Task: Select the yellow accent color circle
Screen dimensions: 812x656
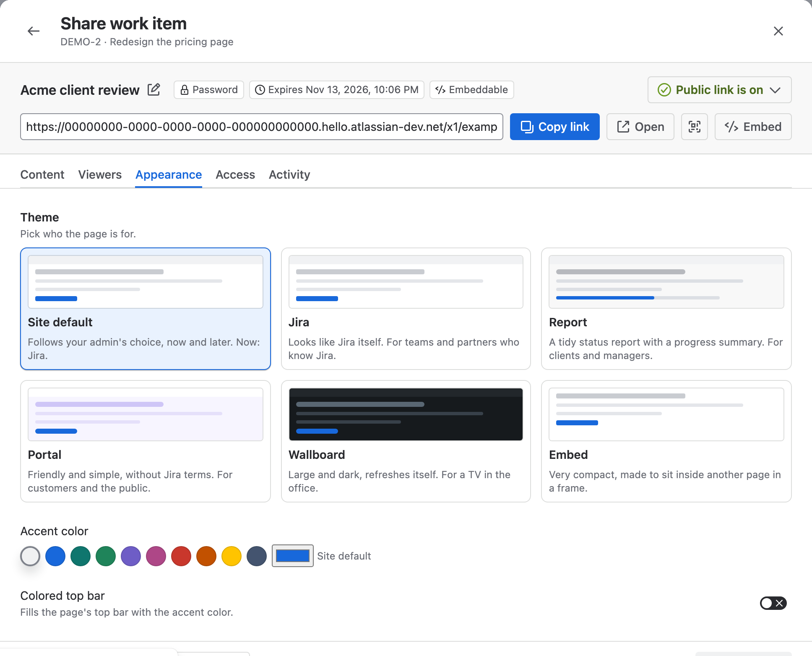Action: pos(232,556)
